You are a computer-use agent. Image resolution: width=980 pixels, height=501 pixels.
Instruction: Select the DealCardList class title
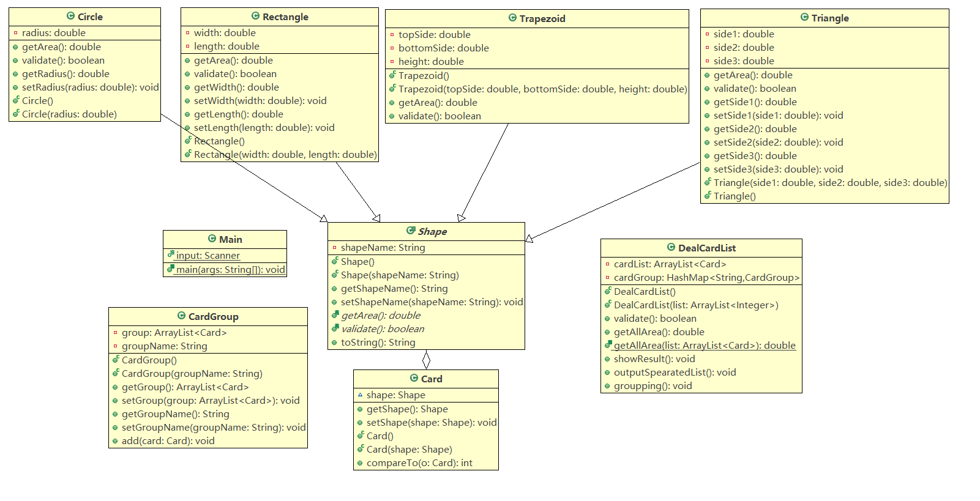pyautogui.click(x=707, y=248)
